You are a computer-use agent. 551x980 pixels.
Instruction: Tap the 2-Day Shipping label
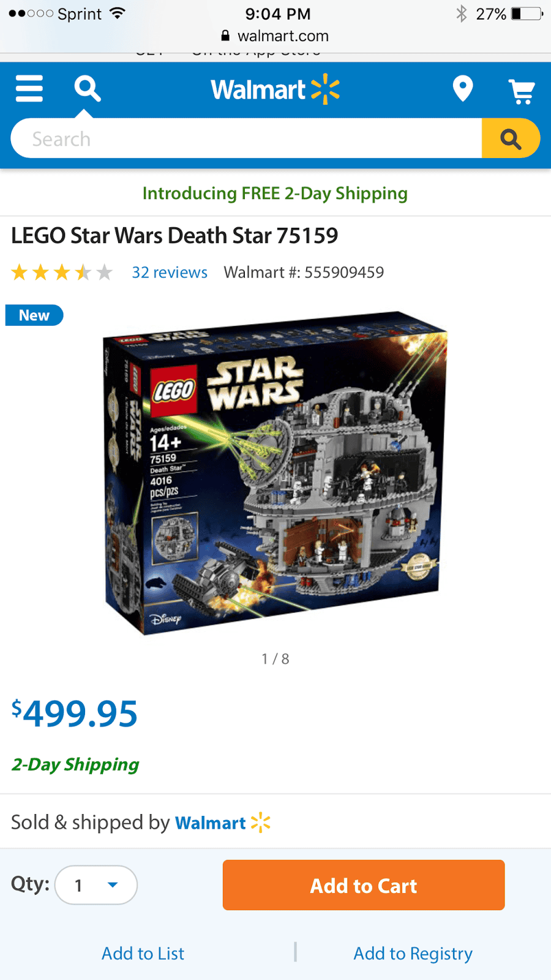click(75, 764)
